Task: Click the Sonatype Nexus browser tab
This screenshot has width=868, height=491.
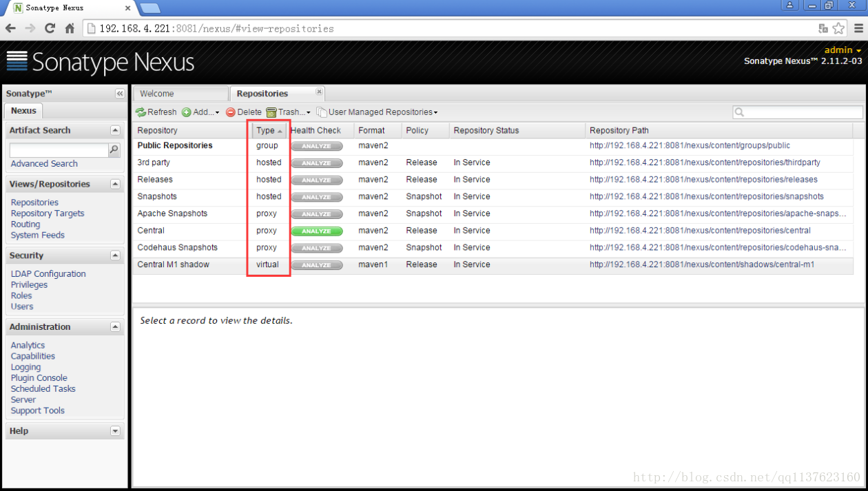Action: 69,8
